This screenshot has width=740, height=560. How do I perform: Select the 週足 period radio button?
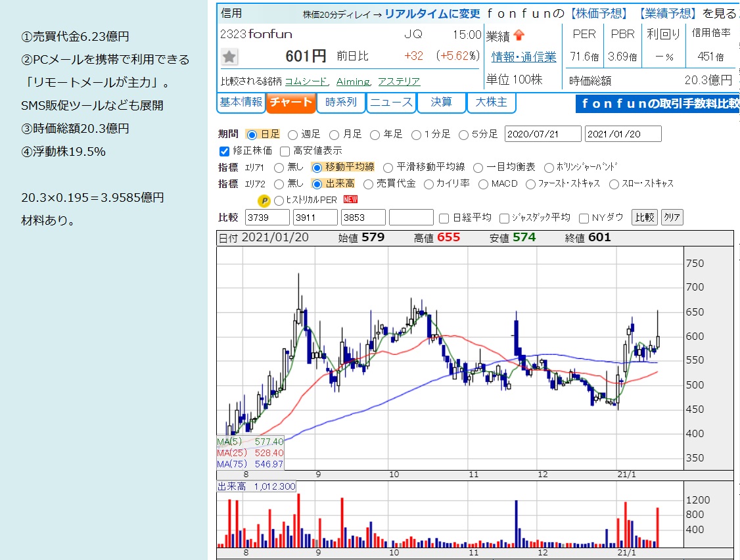coord(292,135)
